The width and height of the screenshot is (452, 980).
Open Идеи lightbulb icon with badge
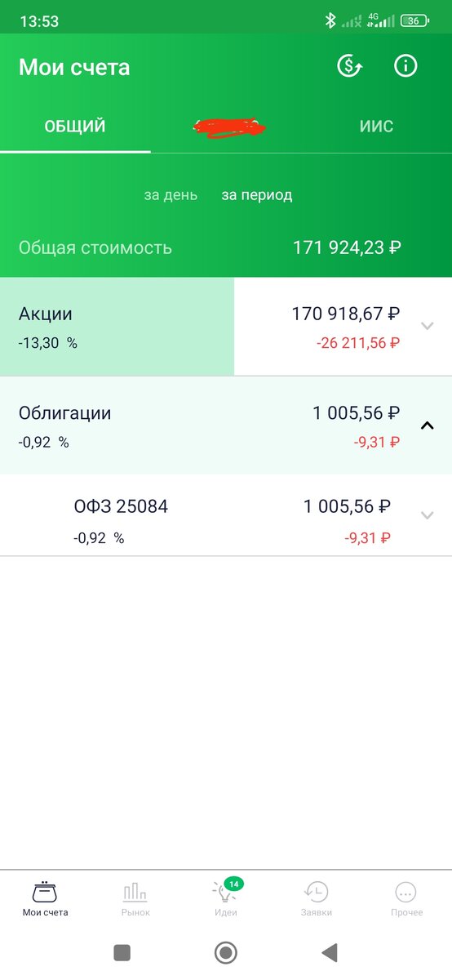pos(225,890)
